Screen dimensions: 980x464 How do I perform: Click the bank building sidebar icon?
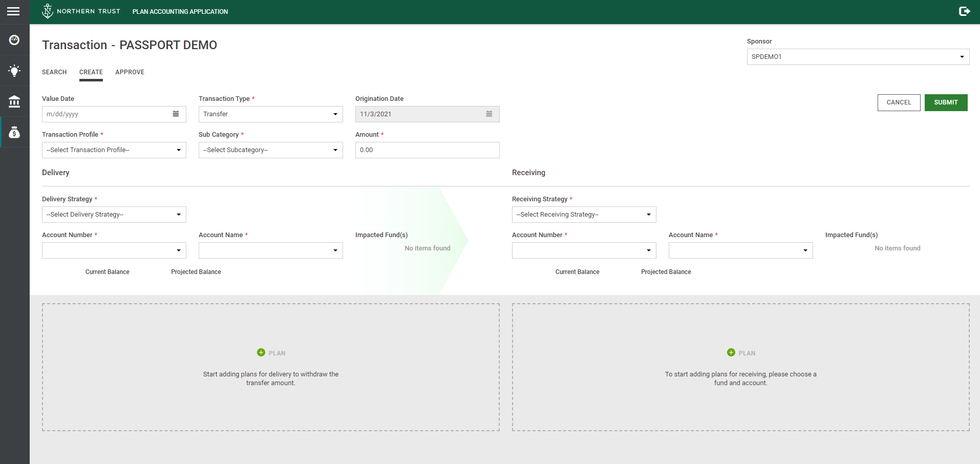(x=14, y=101)
